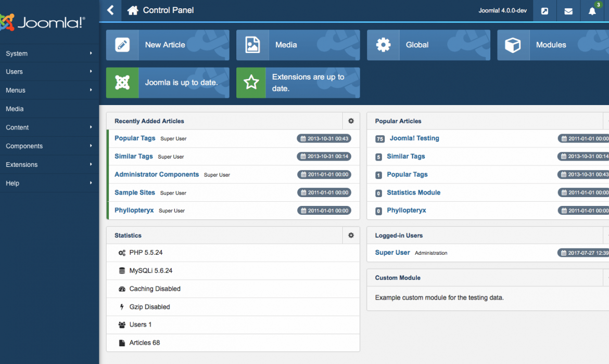
Task: Click the Articles file icon in Statistics
Action: [x=122, y=343]
